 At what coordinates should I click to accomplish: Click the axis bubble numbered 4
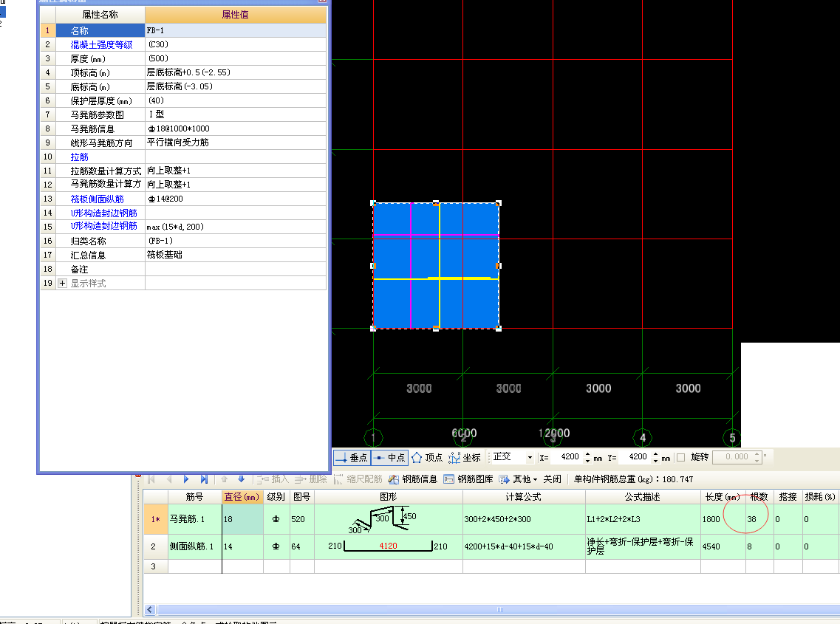coord(642,438)
